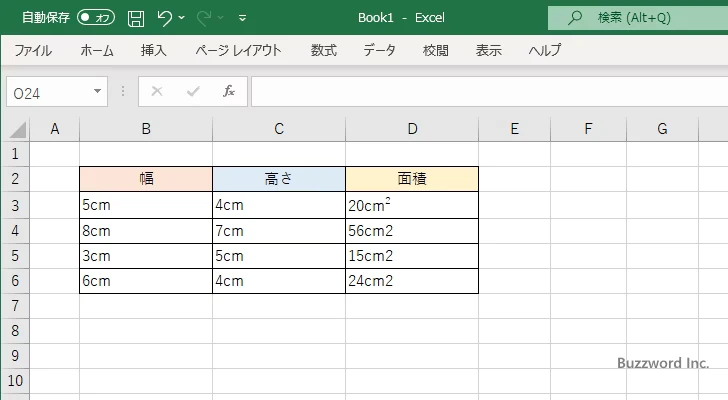Click the Book1 - Excel window title
This screenshot has height=400, width=728.
coord(401,18)
